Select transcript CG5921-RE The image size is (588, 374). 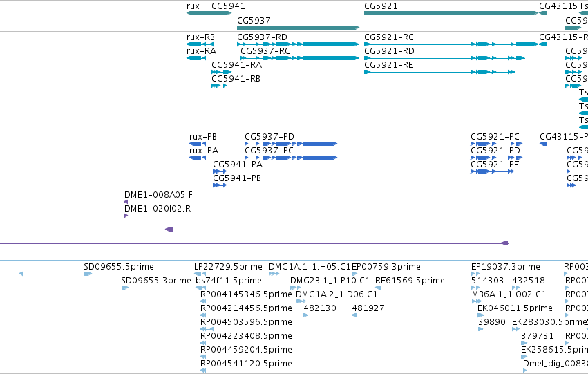coord(439,72)
